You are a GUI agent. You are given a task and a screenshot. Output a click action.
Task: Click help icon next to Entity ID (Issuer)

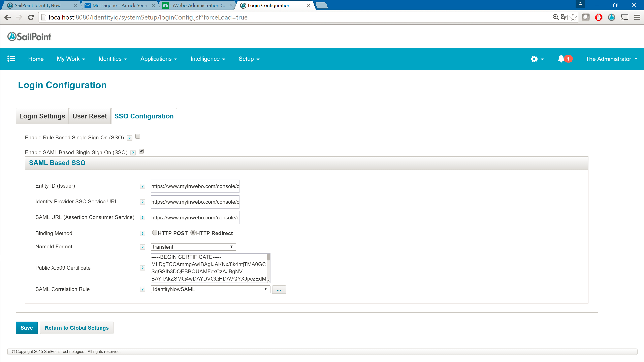(142, 186)
